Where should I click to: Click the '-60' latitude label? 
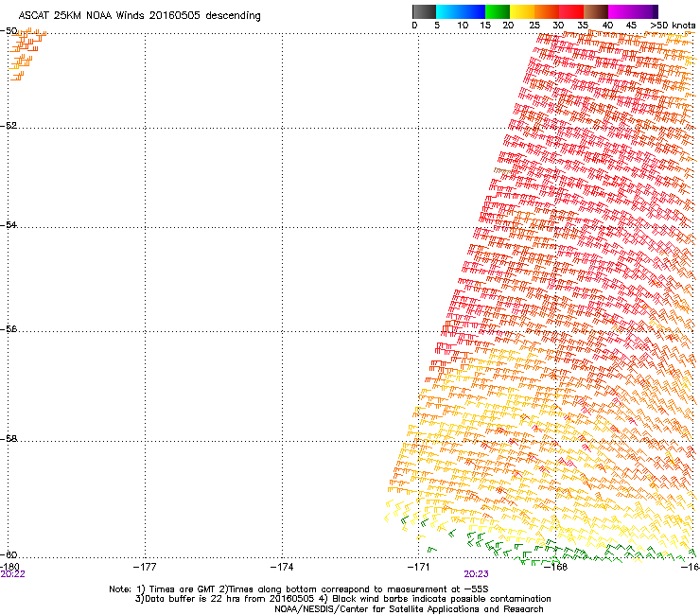(x=9, y=554)
